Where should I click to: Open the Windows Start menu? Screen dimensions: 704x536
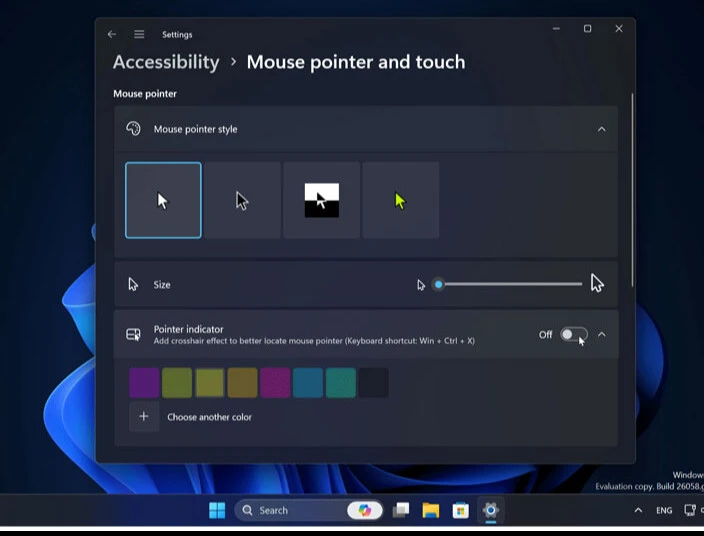click(x=217, y=510)
